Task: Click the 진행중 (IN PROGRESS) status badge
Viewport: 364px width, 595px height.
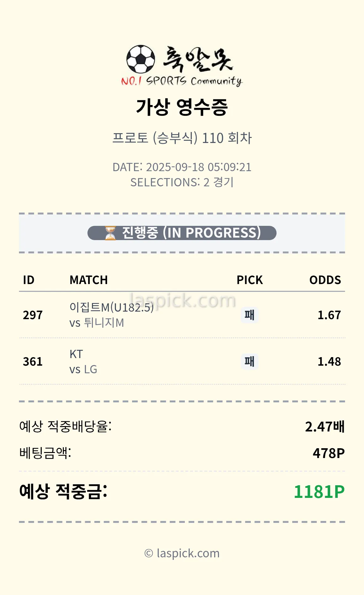Action: [182, 233]
